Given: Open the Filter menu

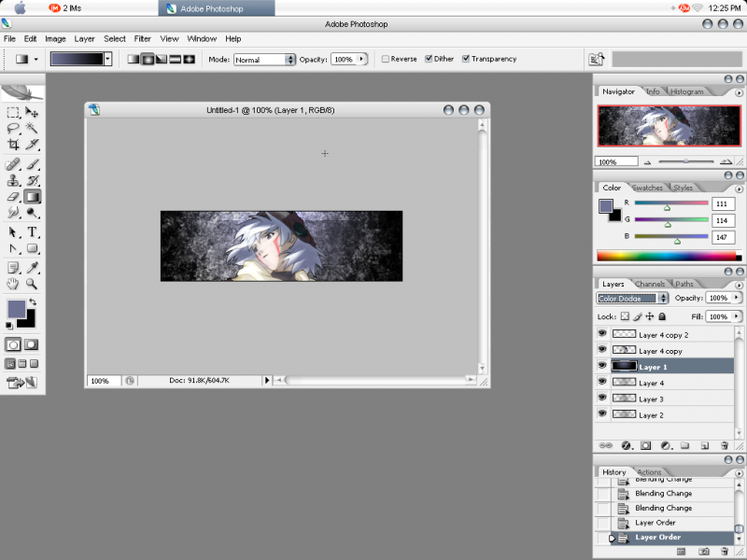Looking at the screenshot, I should (143, 39).
